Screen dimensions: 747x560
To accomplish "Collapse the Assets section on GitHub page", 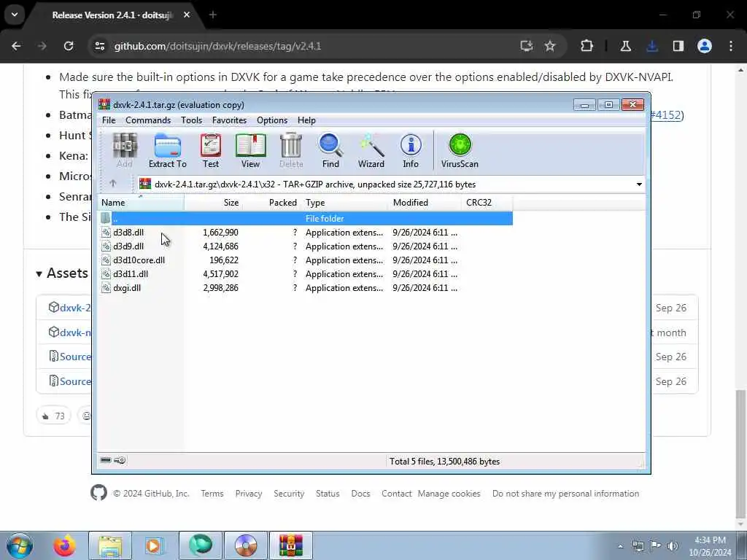I will pyautogui.click(x=62, y=273).
